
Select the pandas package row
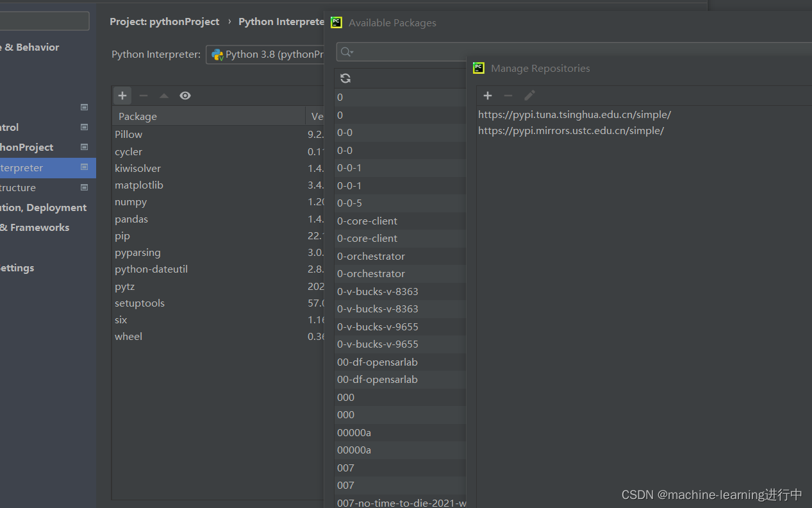pyautogui.click(x=218, y=219)
